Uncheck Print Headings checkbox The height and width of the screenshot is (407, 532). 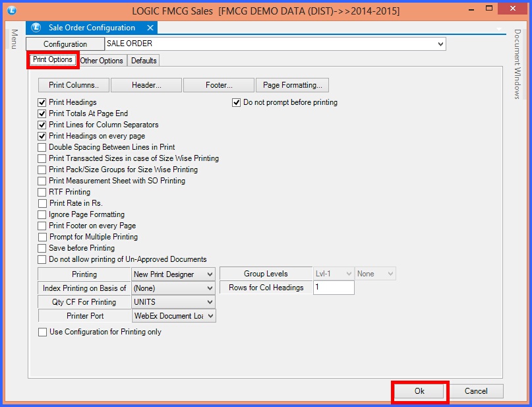click(x=42, y=102)
